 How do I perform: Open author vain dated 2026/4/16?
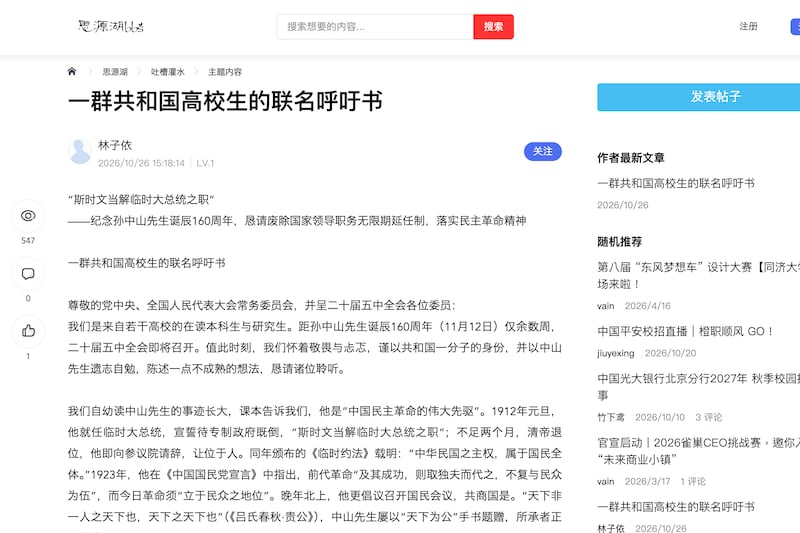click(x=606, y=306)
